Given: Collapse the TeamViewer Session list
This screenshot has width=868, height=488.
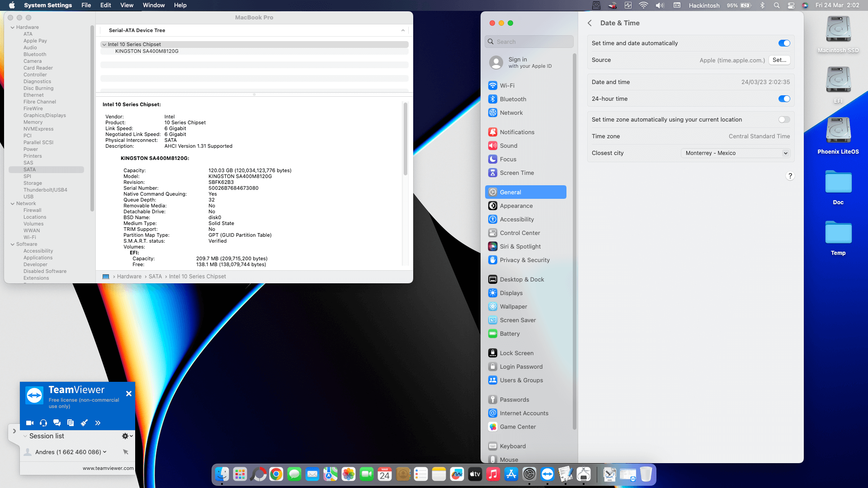Looking at the screenshot, I should tap(25, 436).
